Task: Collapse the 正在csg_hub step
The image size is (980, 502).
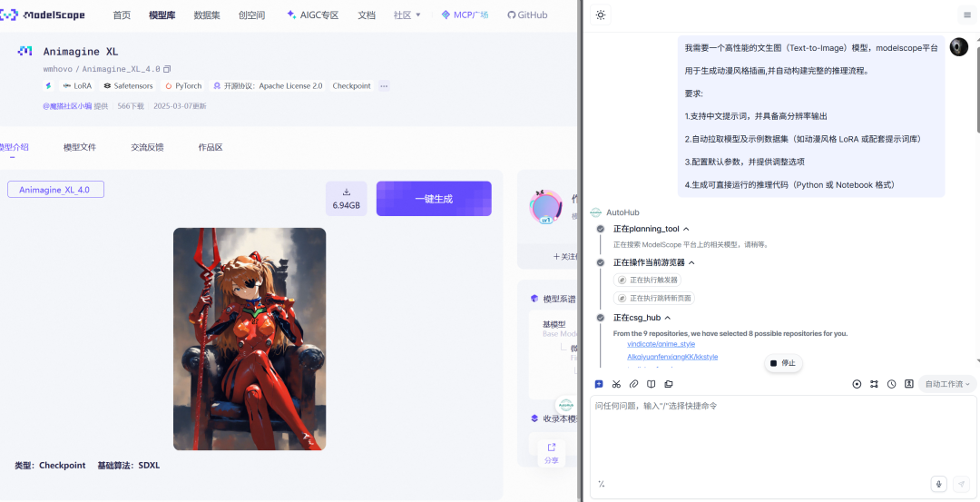Action: (x=668, y=318)
